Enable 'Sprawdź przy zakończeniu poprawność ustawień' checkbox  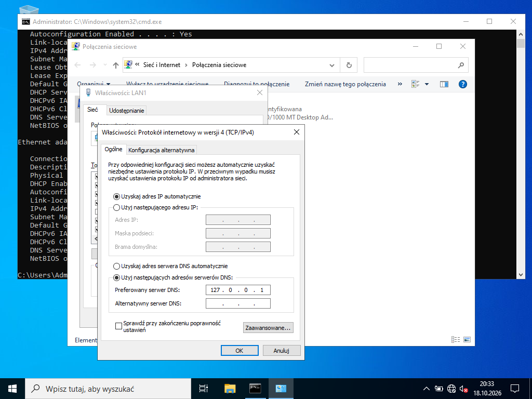118,326
